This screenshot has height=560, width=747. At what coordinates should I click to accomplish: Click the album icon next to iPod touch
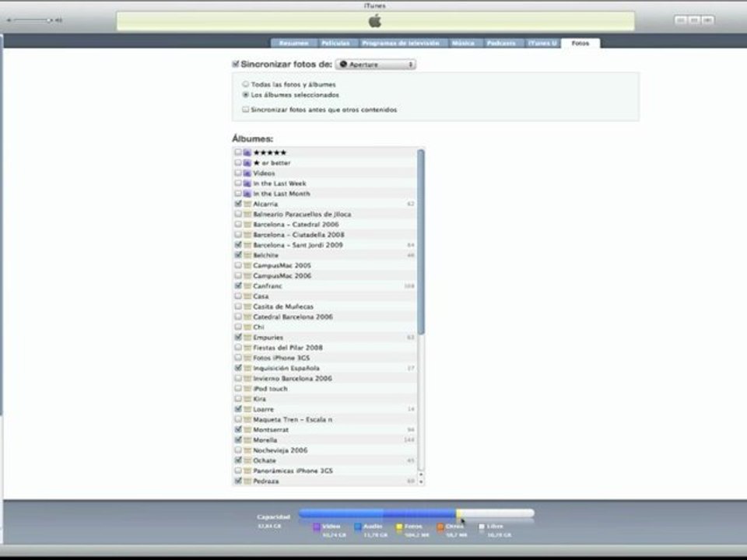(x=247, y=389)
